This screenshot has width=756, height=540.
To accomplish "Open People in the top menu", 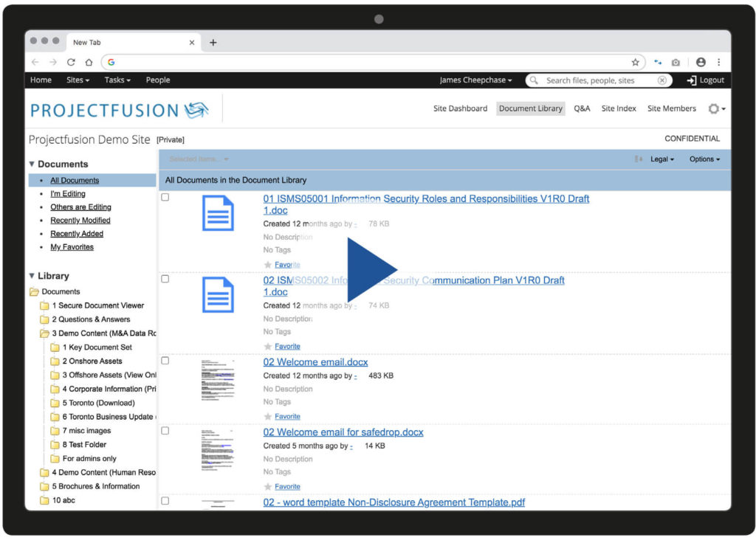I will pyautogui.click(x=158, y=80).
